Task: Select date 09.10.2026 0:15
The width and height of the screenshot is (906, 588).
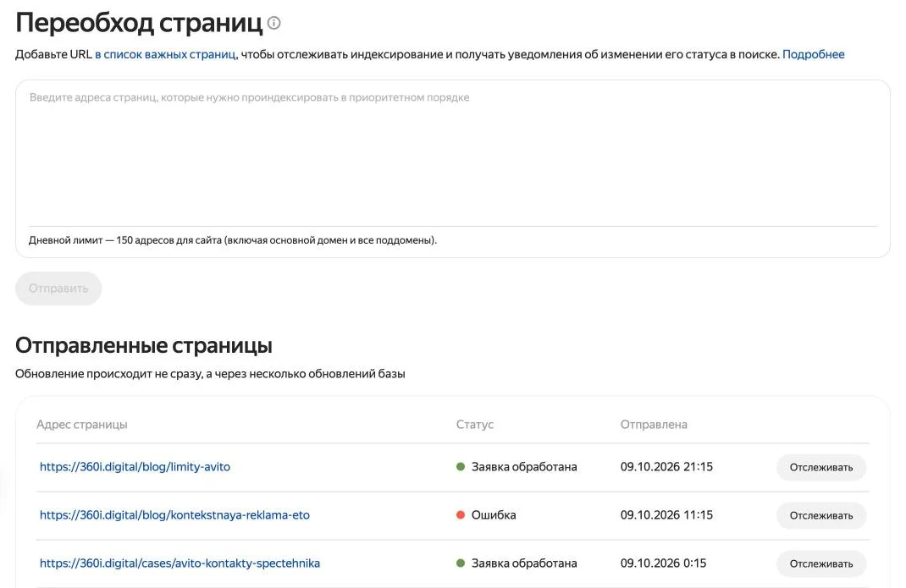Action: click(x=663, y=563)
